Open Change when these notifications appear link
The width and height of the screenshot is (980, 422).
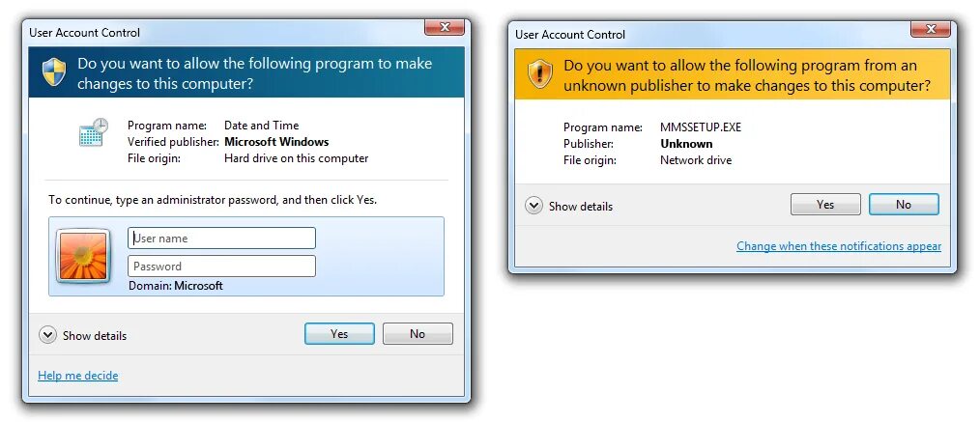(x=839, y=246)
